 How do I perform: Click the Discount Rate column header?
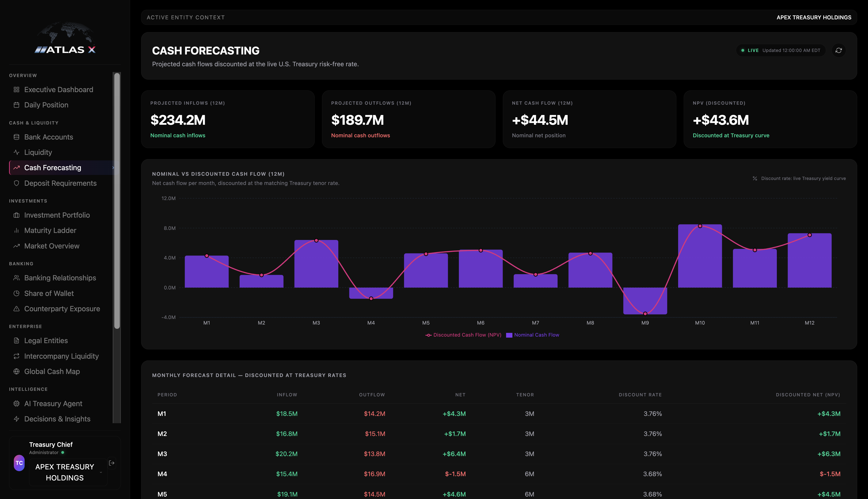coord(640,395)
